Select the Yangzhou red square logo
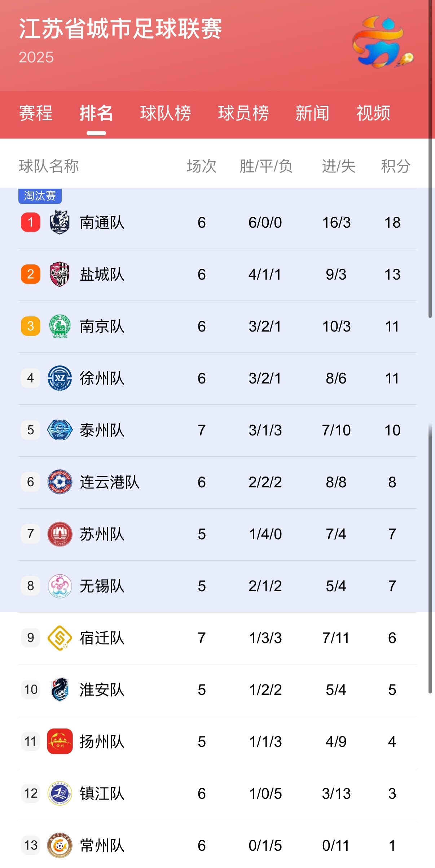Image resolution: width=435 pixels, height=868 pixels. pyautogui.click(x=60, y=741)
